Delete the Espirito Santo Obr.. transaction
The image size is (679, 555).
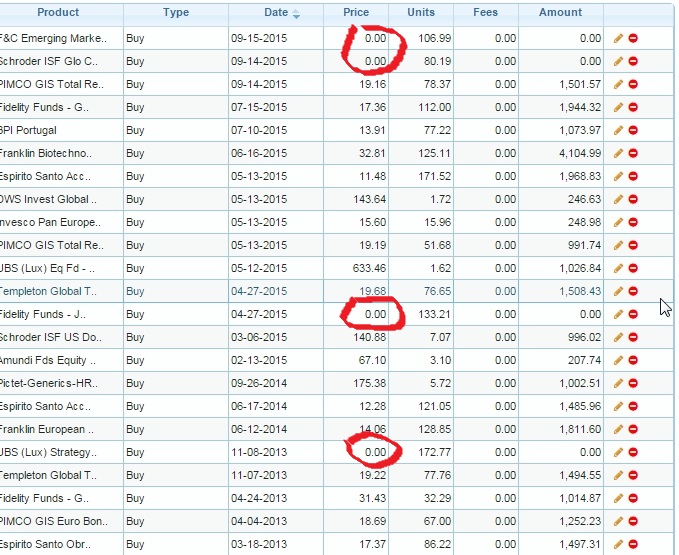pyautogui.click(x=634, y=544)
